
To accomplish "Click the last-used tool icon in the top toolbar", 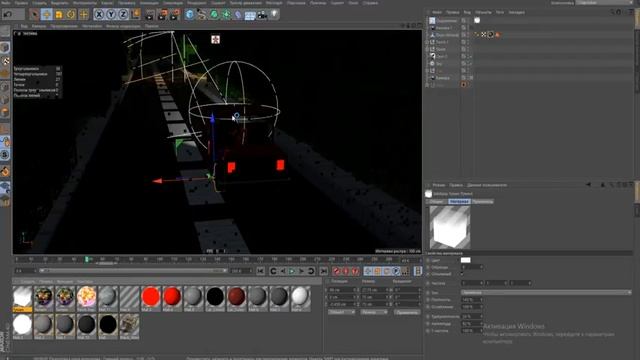I will coord(84,15).
